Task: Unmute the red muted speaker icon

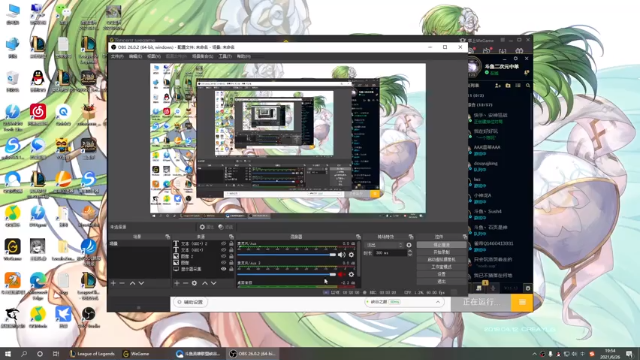Action: (x=341, y=274)
